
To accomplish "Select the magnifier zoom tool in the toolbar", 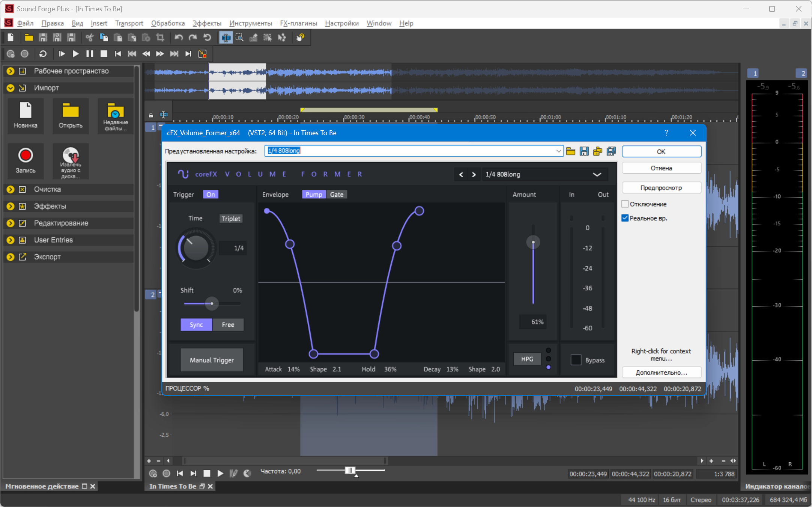I will click(x=239, y=38).
